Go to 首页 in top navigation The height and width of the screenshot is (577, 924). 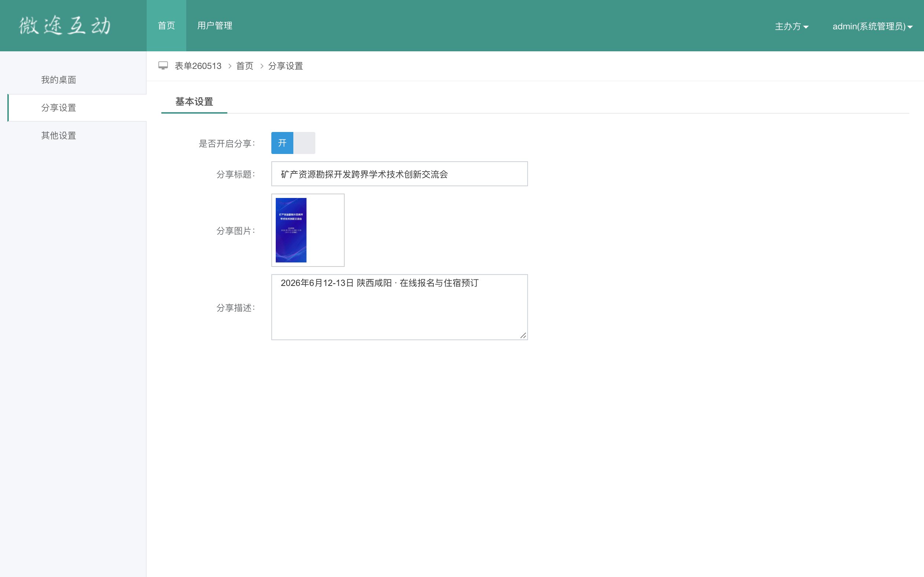(166, 26)
